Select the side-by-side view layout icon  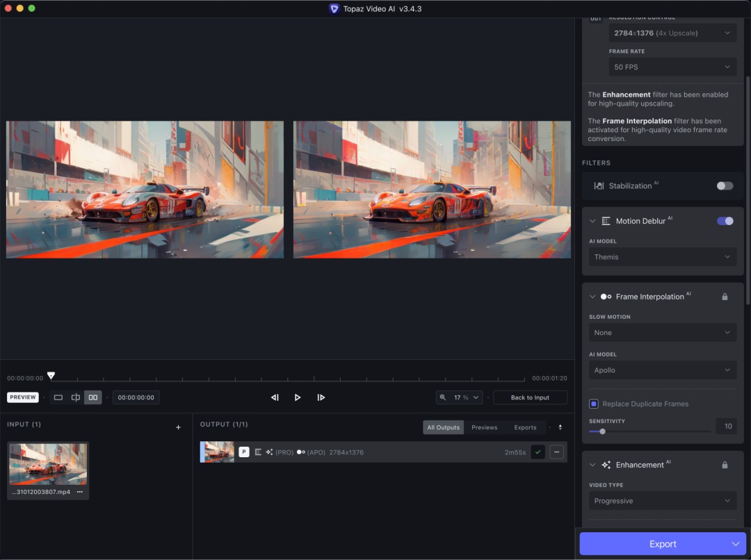click(93, 397)
